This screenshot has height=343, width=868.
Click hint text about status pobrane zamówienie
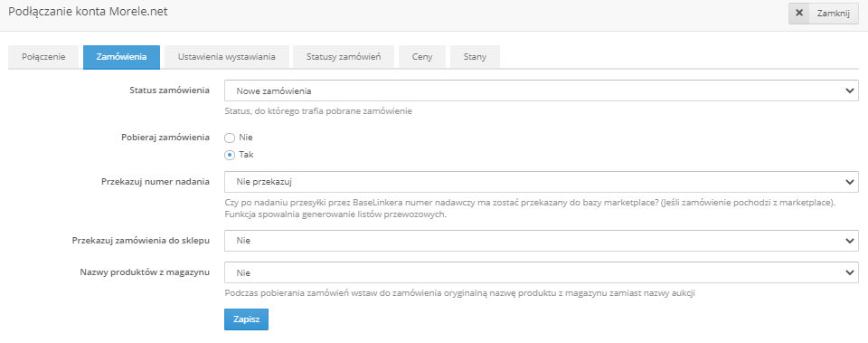(x=319, y=111)
